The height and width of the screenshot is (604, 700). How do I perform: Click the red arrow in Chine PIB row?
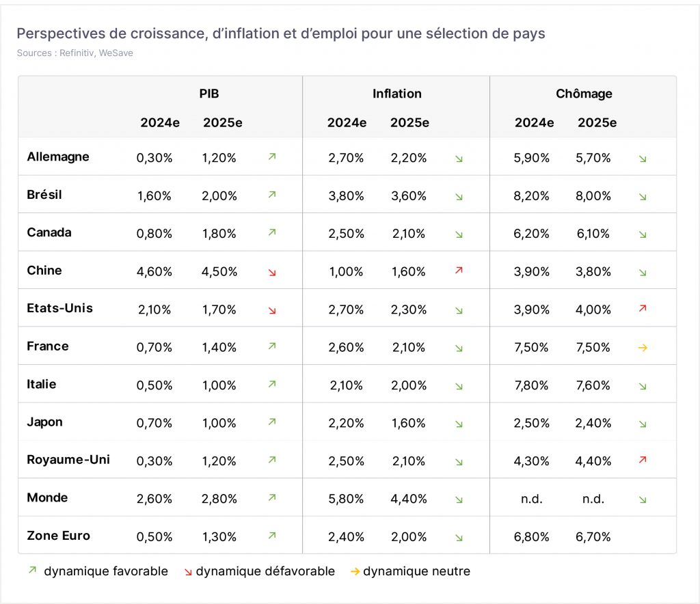pyautogui.click(x=272, y=273)
